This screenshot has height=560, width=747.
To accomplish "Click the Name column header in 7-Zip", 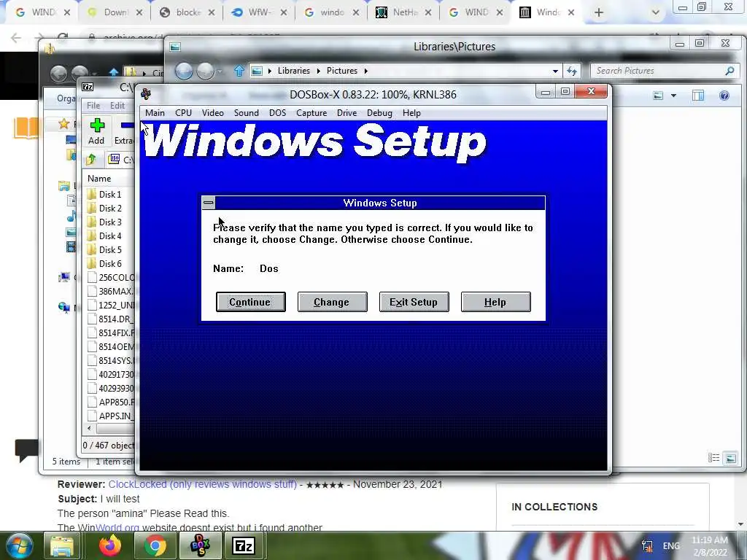I will pyautogui.click(x=99, y=179).
